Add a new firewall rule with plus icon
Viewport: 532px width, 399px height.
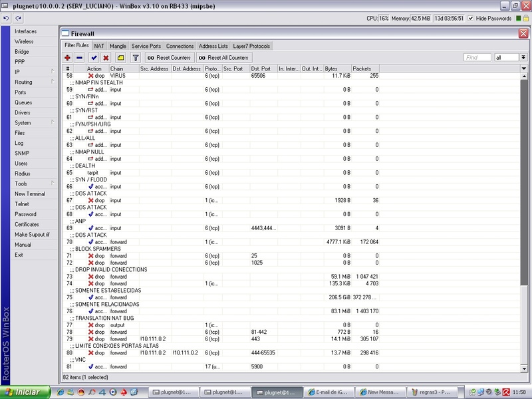tap(67, 58)
